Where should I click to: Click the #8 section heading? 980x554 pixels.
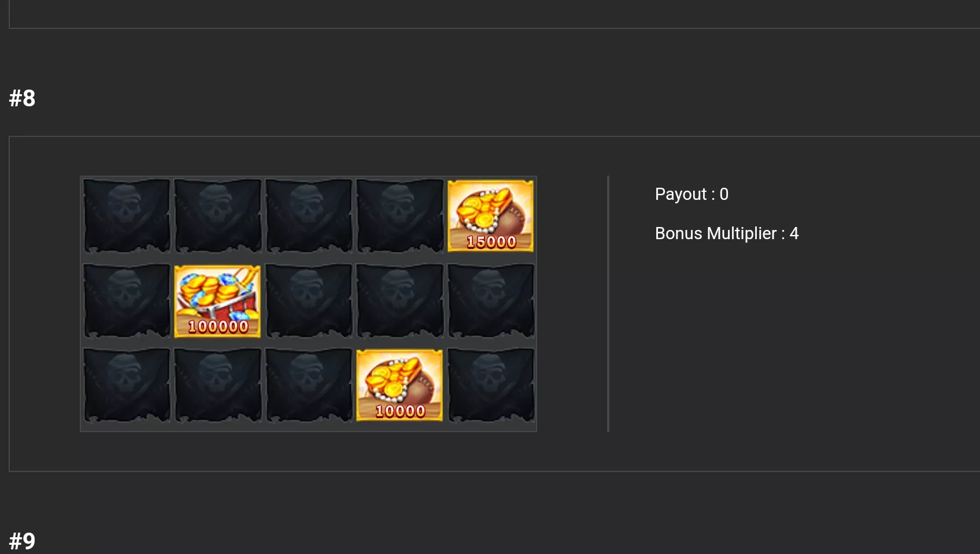(x=22, y=98)
